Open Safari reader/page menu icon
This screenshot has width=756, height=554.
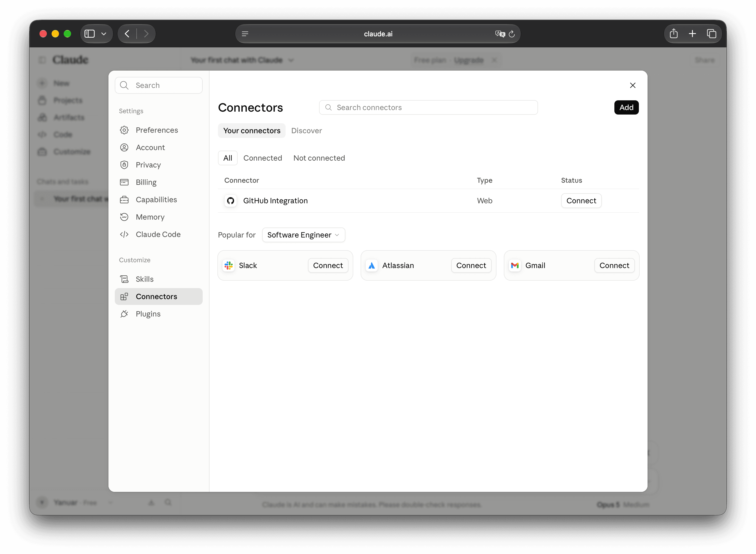(245, 33)
